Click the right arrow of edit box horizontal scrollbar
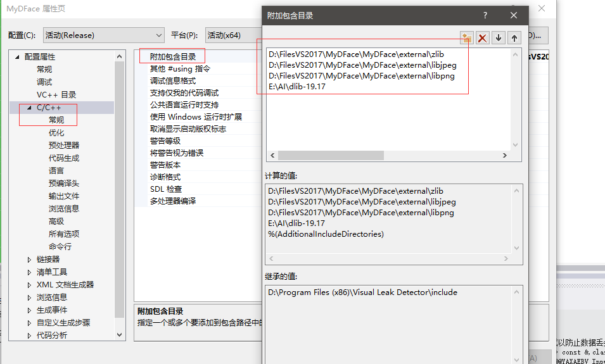This screenshot has width=605, height=364. (x=505, y=155)
